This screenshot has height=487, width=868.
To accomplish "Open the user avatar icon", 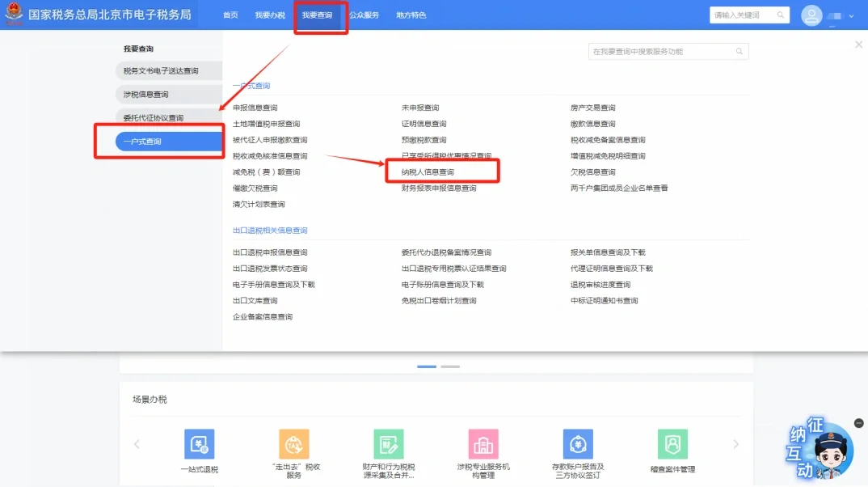I will pyautogui.click(x=811, y=15).
